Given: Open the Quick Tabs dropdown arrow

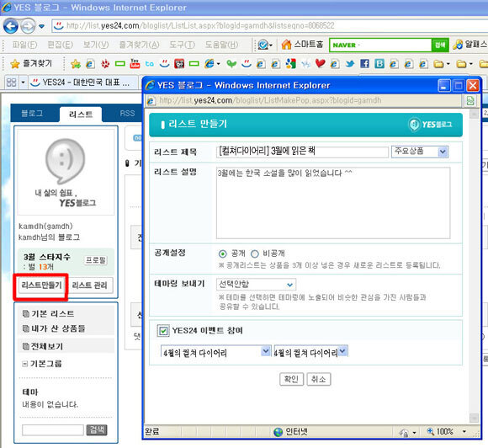Looking at the screenshot, I should [23, 83].
